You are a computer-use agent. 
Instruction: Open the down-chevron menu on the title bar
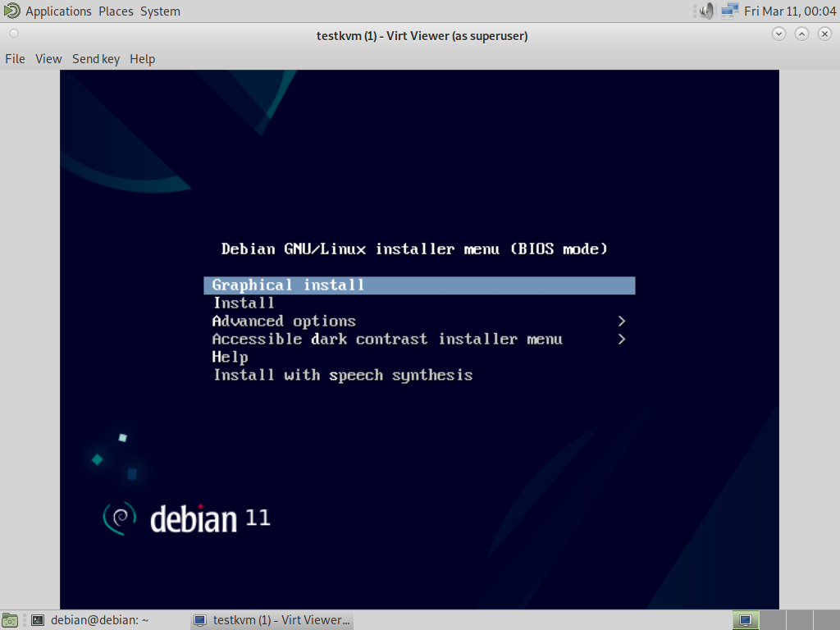point(778,34)
